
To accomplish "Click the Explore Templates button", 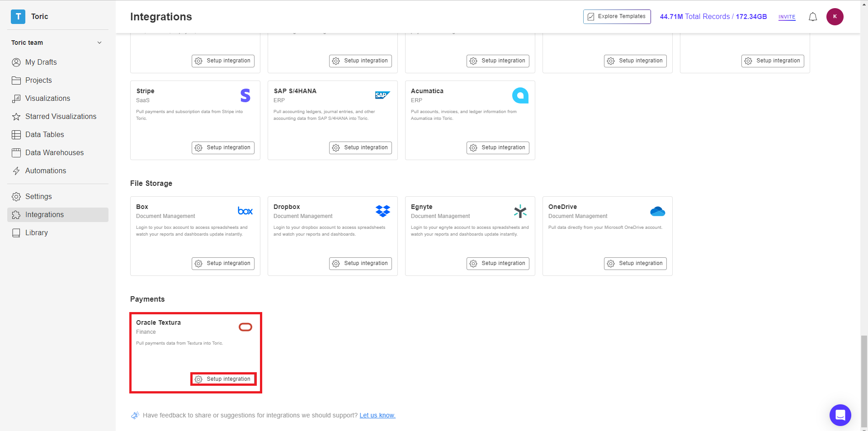I will coord(617,17).
